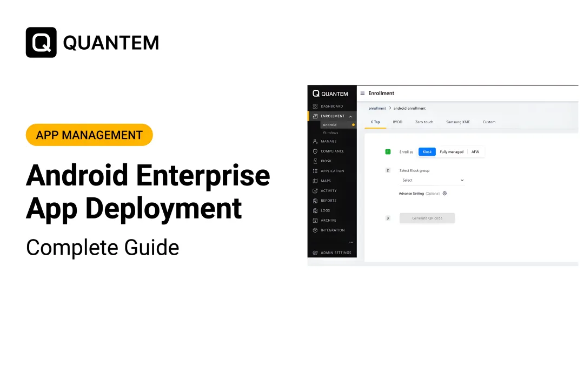Open Maps using the map icon
This screenshot has width=584, height=392.
coord(315,181)
